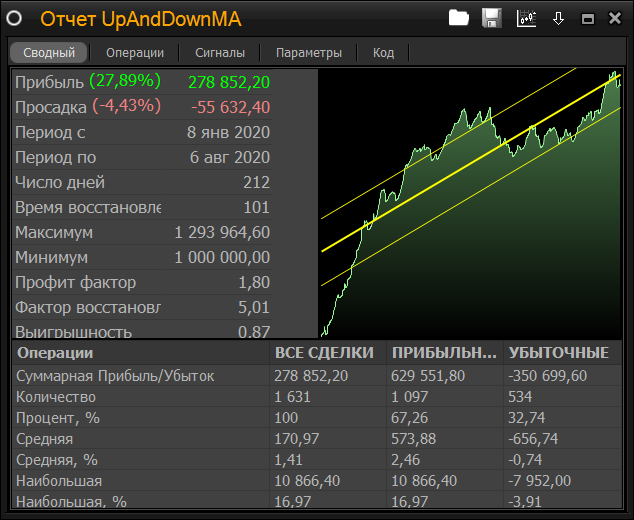
Task: Show the Код tab
Action: (383, 53)
